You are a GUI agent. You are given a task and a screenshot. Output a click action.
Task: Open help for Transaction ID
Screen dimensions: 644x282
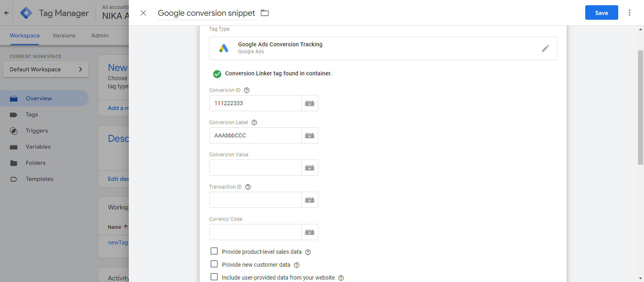pos(248,187)
